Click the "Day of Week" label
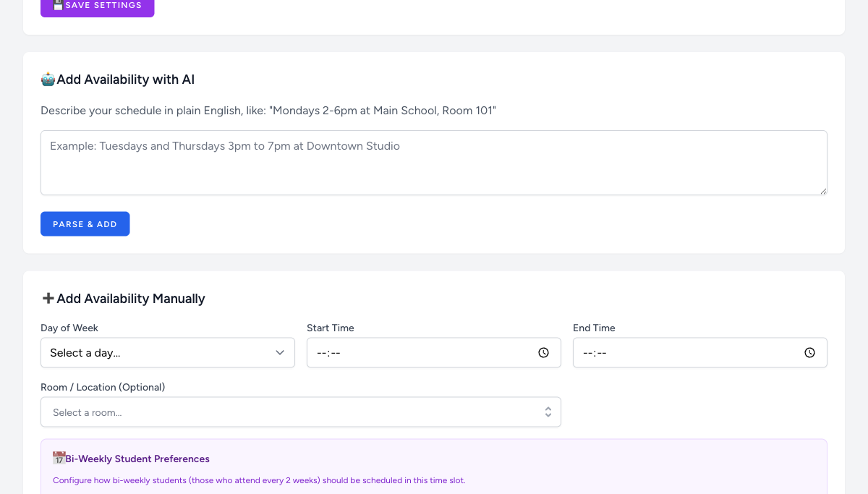868x494 pixels. tap(69, 328)
